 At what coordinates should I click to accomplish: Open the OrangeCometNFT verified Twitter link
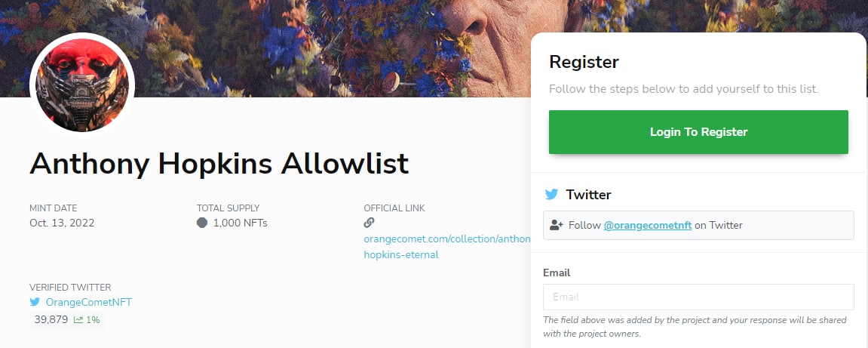(x=89, y=302)
